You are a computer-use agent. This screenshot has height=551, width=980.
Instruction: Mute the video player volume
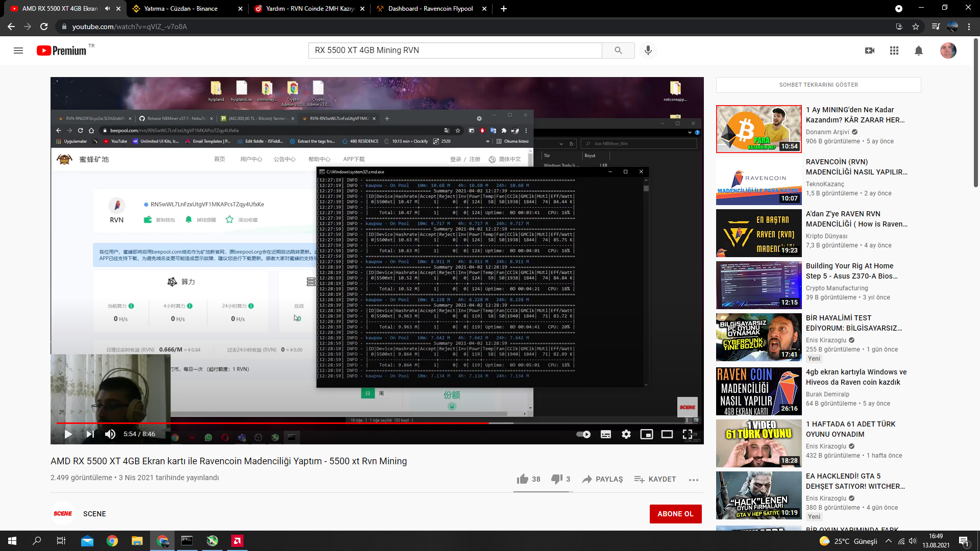[110, 434]
